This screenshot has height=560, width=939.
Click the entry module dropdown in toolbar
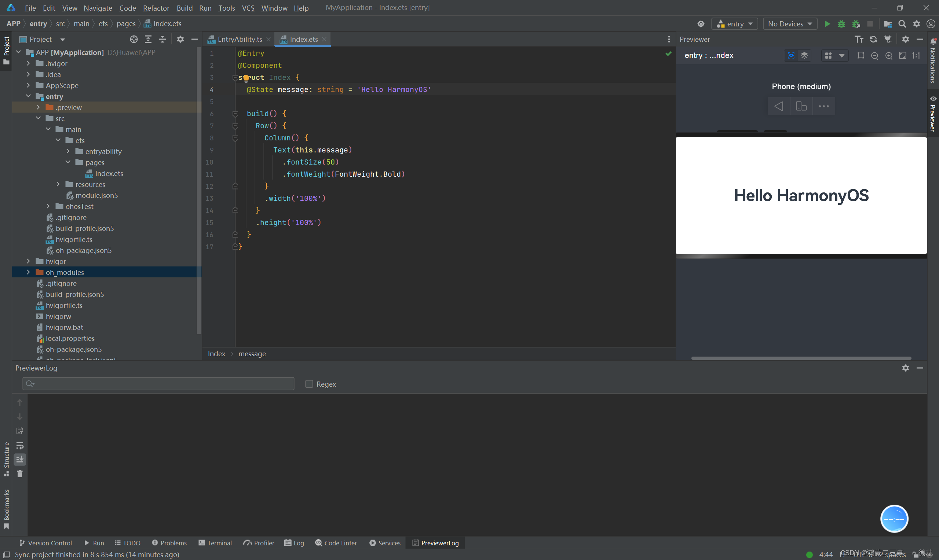[x=734, y=23]
